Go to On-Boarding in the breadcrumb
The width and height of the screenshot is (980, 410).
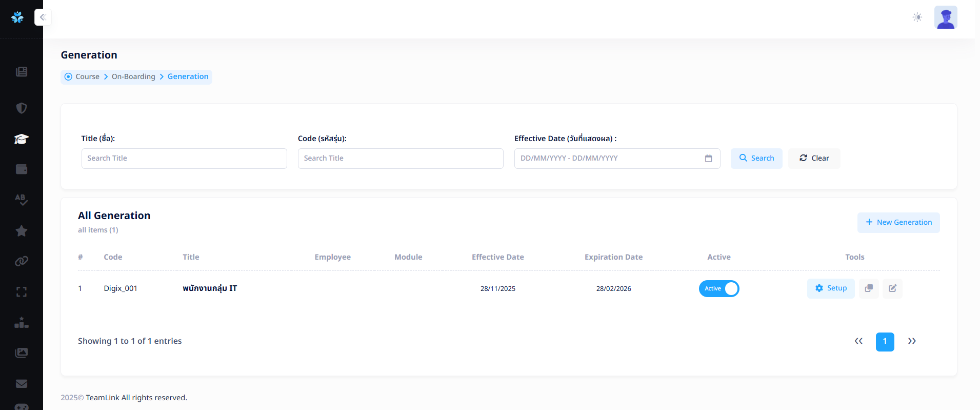click(x=133, y=76)
